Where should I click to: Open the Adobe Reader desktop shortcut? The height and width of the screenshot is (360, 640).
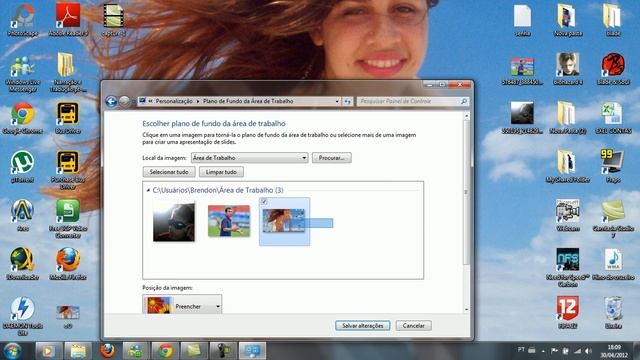pyautogui.click(x=68, y=20)
